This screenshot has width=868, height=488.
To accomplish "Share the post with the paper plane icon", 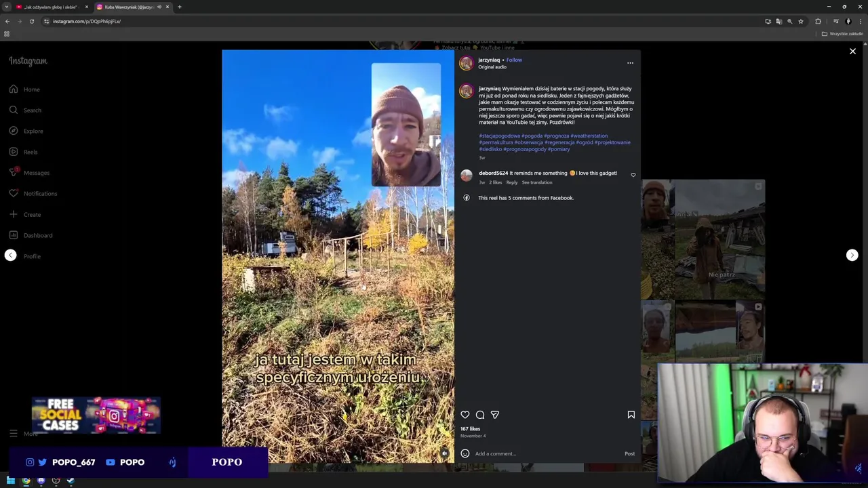I will [495, 415].
